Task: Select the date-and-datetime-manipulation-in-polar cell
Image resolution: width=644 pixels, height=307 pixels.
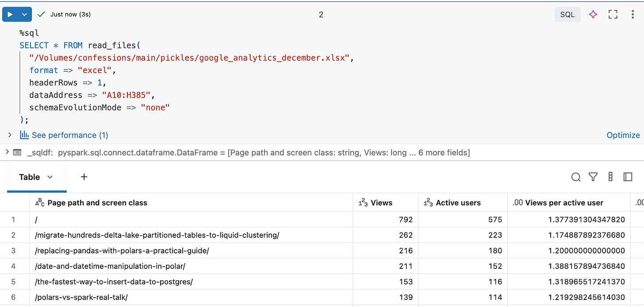Action: 192,266
